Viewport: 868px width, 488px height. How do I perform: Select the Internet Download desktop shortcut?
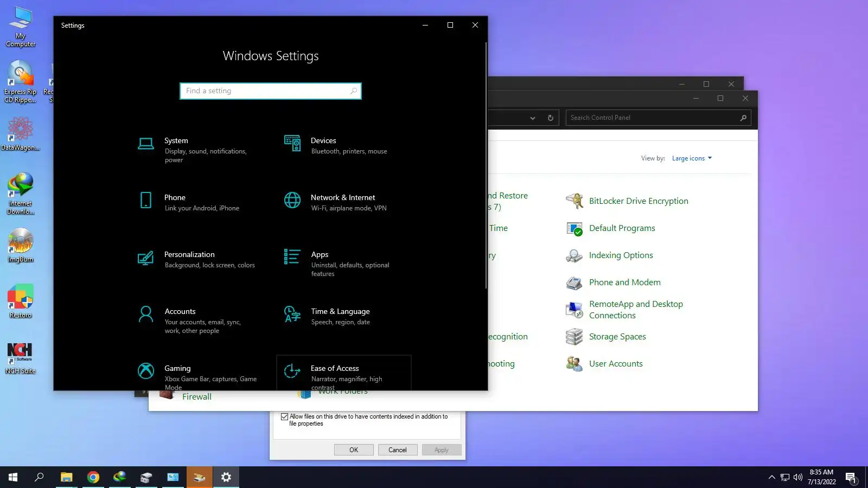click(21, 194)
